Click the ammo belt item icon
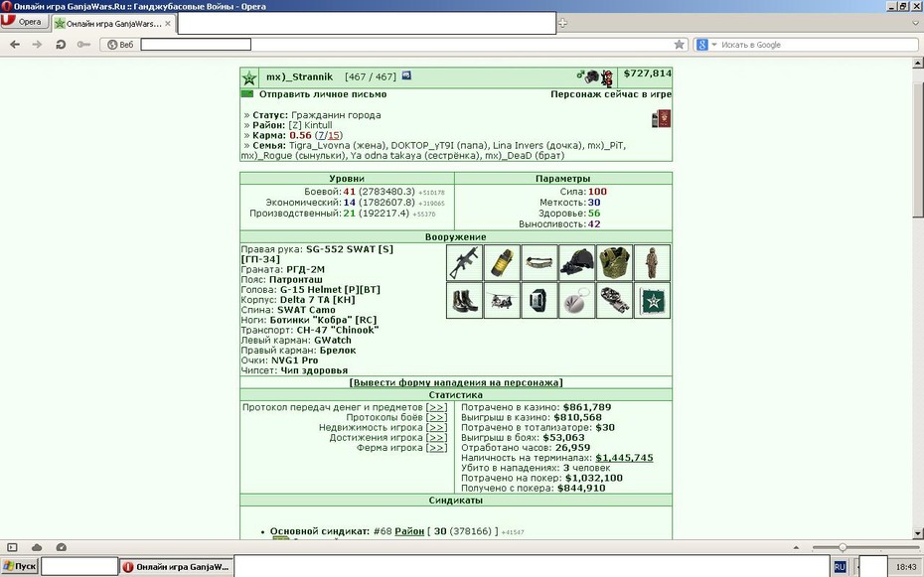 [x=539, y=262]
